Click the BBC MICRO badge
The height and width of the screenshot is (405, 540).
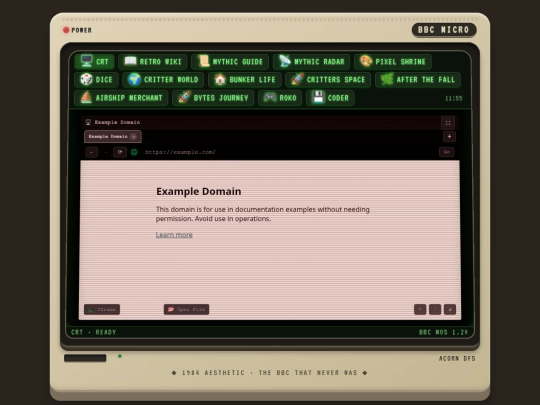[x=444, y=30]
